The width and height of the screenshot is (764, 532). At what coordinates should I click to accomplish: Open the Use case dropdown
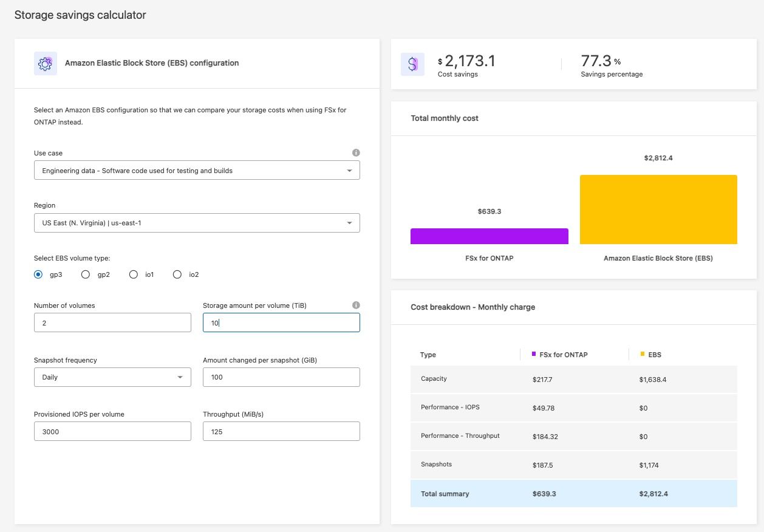(x=197, y=171)
